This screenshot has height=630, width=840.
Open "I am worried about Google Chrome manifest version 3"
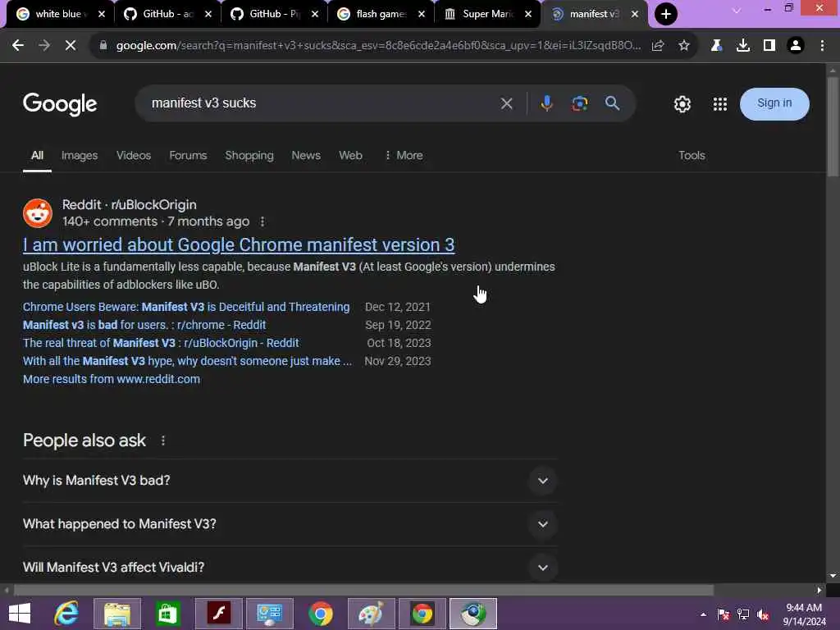coord(239,244)
